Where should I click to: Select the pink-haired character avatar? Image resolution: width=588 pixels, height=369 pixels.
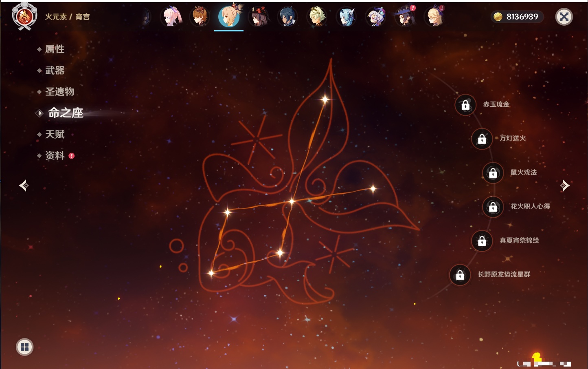[171, 17]
